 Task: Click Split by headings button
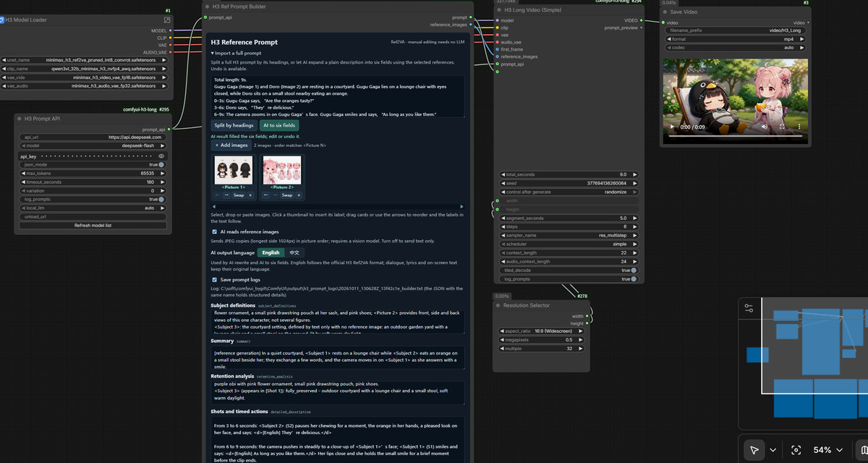tap(234, 125)
